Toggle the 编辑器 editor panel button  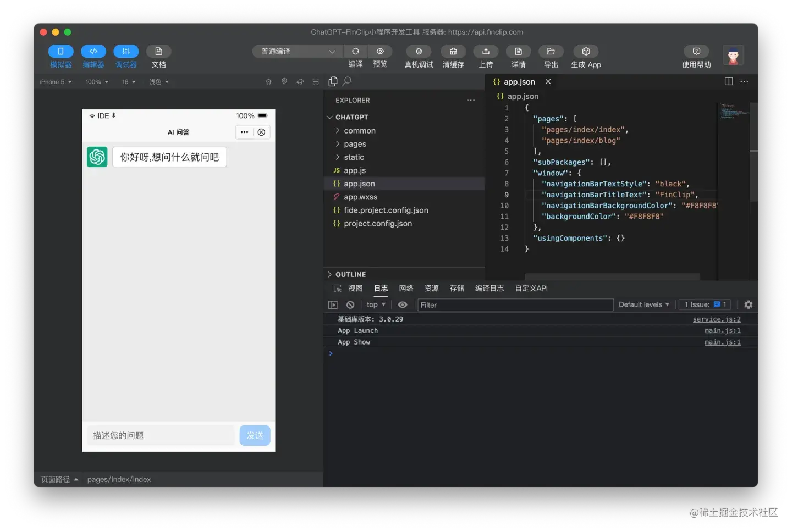point(94,51)
